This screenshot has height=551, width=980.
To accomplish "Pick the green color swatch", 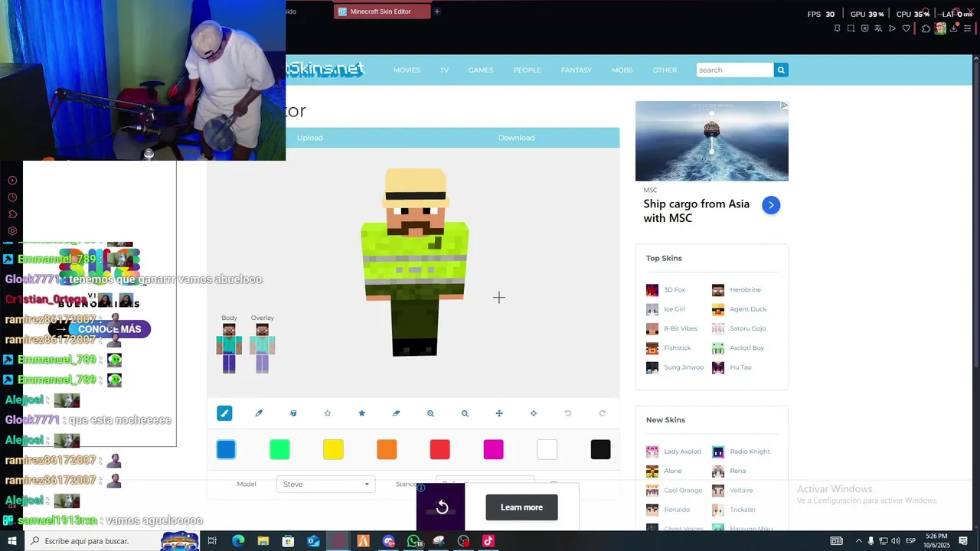I will pos(279,449).
